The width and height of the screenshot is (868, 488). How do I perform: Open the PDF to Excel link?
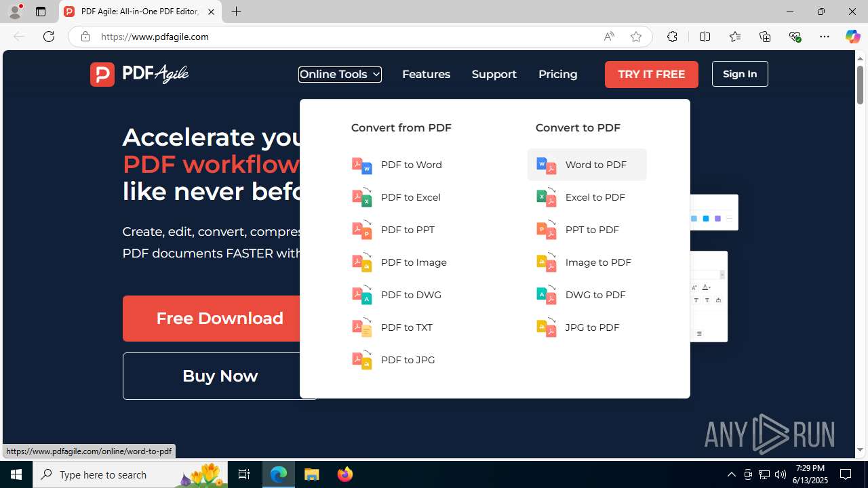point(410,197)
